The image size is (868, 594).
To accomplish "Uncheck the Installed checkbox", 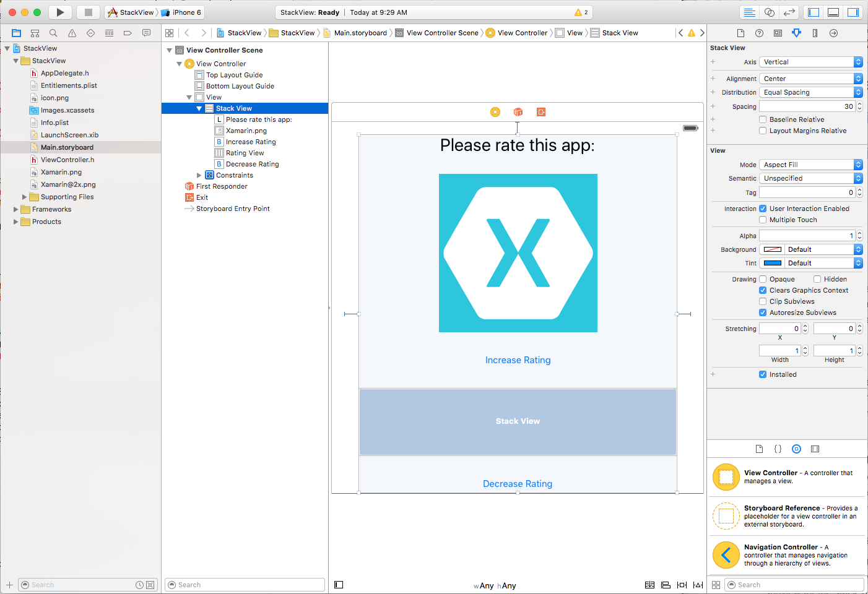I will click(762, 374).
